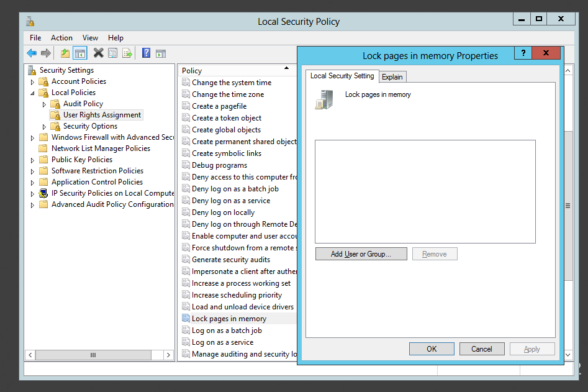Viewport: 588px width, 392px height.
Task: Click the policy icon beside Lock pages in memory
Action: 186,318
